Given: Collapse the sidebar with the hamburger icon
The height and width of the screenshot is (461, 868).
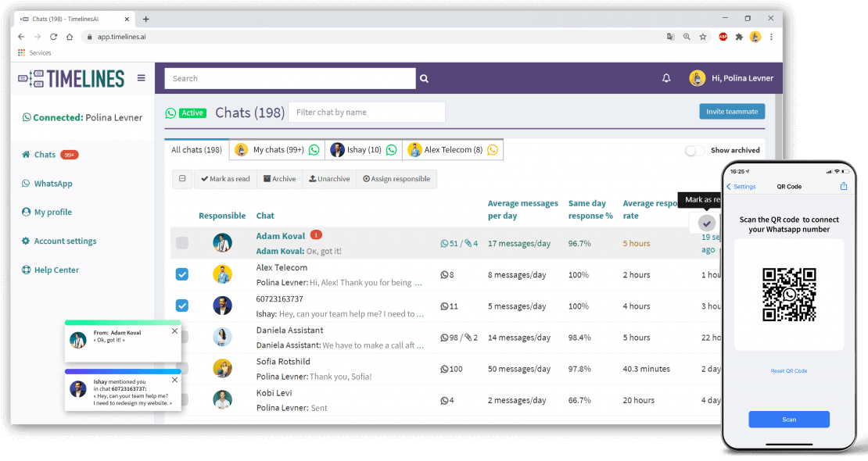Looking at the screenshot, I should click(x=141, y=78).
